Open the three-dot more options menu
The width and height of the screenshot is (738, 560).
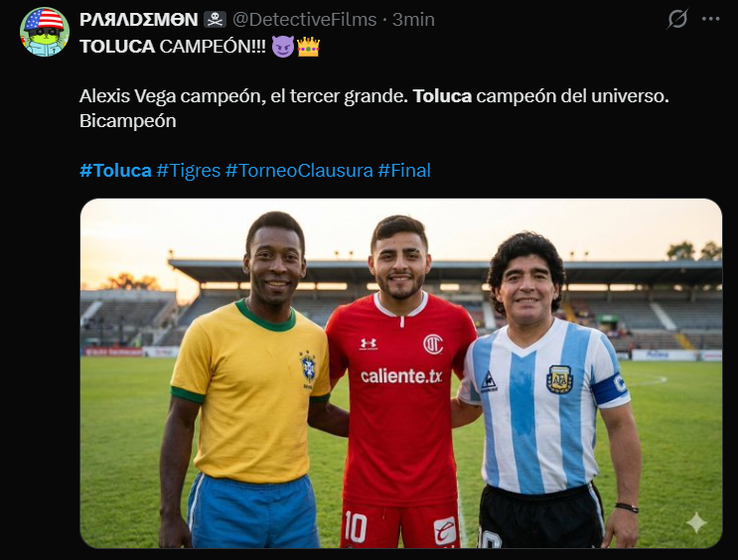click(x=713, y=19)
